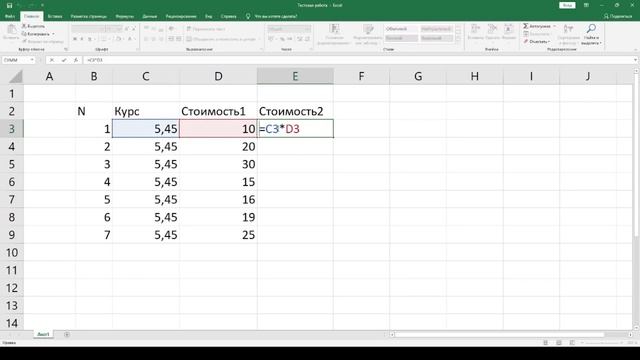Cancel formula entry with X icon
The width and height of the screenshot is (640, 360).
pyautogui.click(x=51, y=60)
